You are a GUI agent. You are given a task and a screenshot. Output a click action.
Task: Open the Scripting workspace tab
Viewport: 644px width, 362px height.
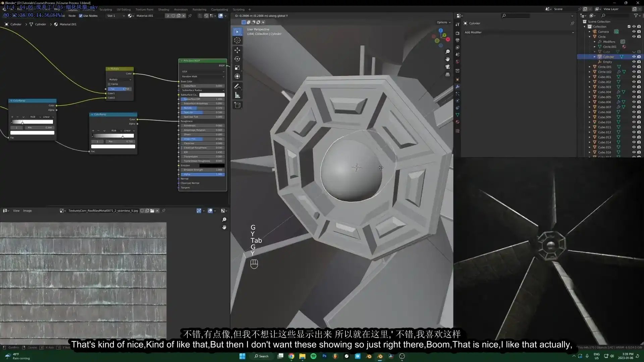pyautogui.click(x=239, y=9)
